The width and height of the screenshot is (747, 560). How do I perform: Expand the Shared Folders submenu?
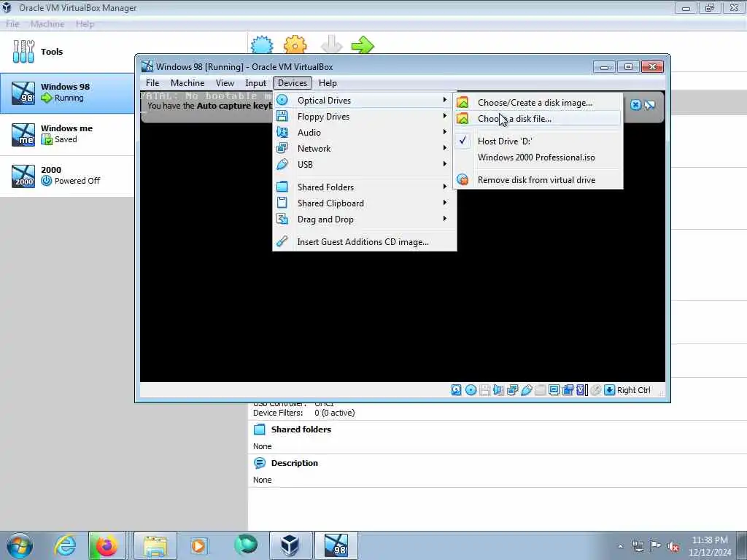click(x=365, y=187)
